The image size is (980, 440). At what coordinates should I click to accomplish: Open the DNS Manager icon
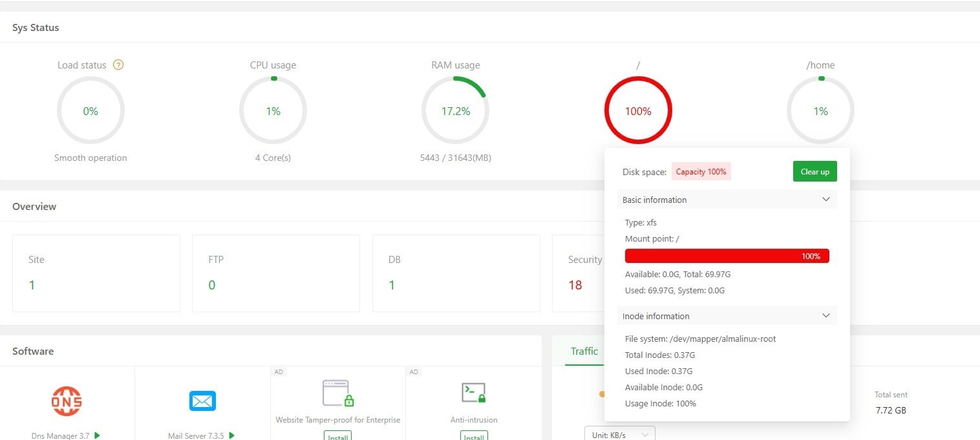(67, 401)
